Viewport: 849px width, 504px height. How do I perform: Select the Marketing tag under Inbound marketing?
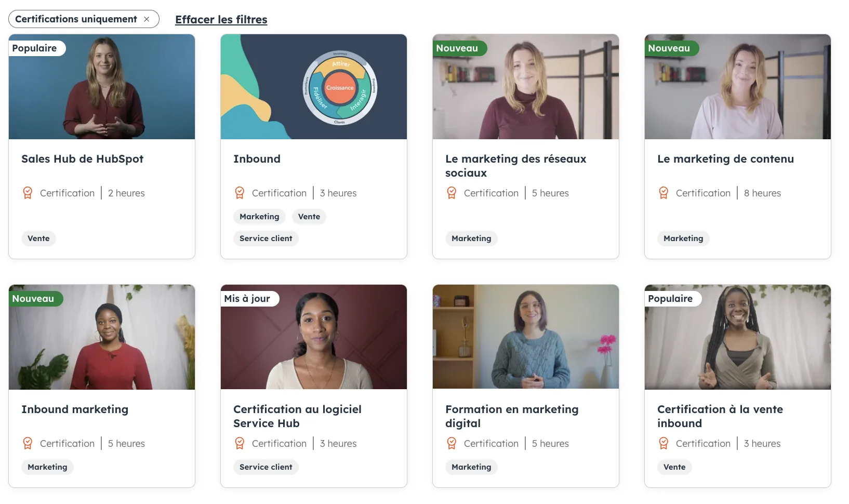click(47, 467)
